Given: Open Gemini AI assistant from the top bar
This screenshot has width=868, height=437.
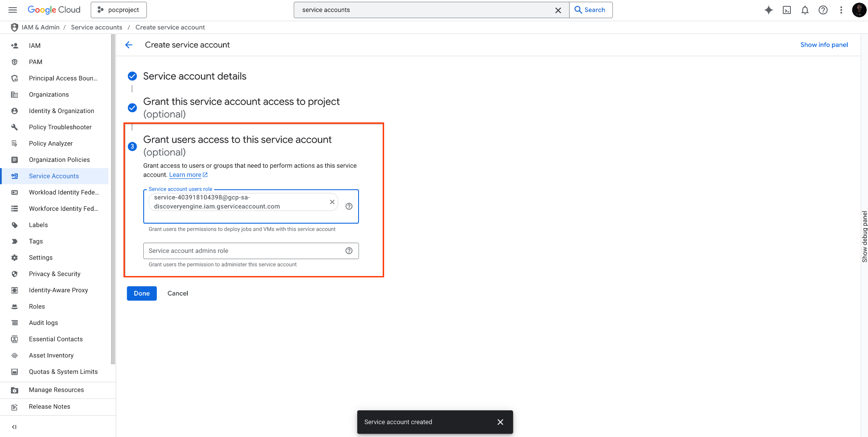Looking at the screenshot, I should click(x=768, y=10).
